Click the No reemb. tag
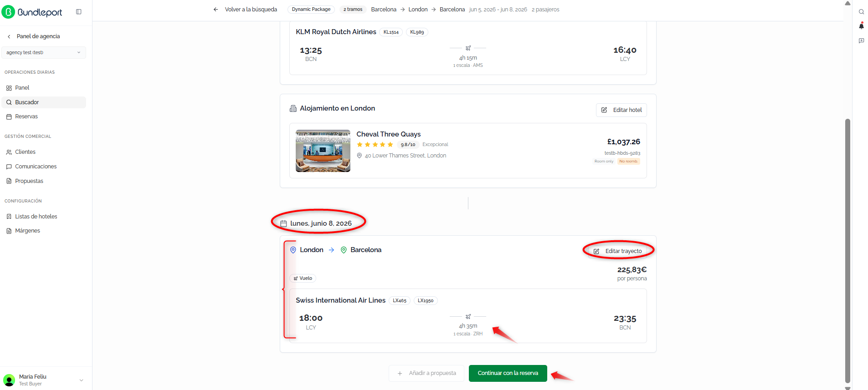868x390 pixels. 629,162
